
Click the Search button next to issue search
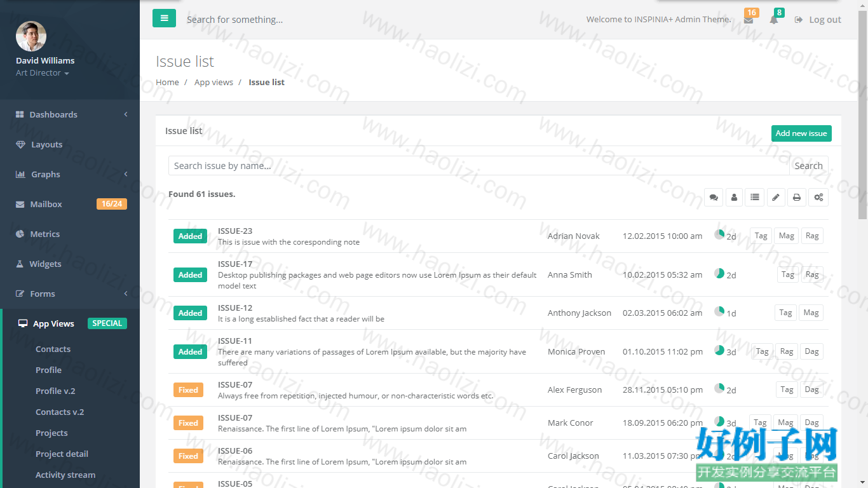(808, 166)
